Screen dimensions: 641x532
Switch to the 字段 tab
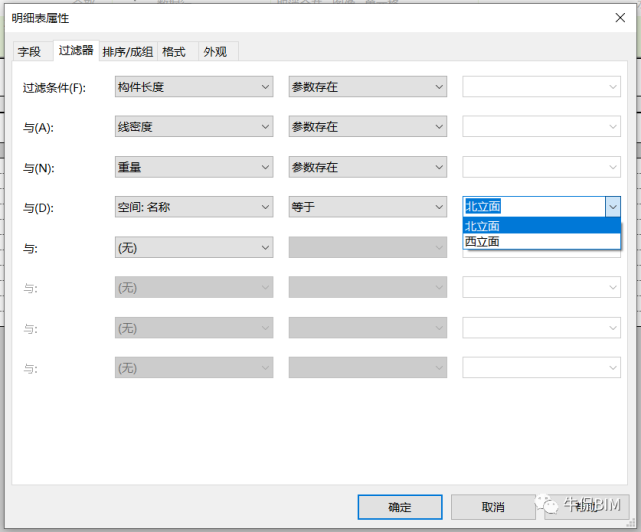coord(29,51)
